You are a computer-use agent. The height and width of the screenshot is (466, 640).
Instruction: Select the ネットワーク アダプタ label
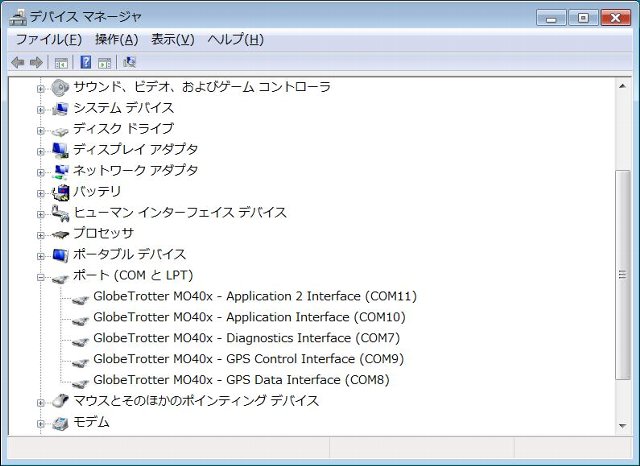[x=136, y=170]
